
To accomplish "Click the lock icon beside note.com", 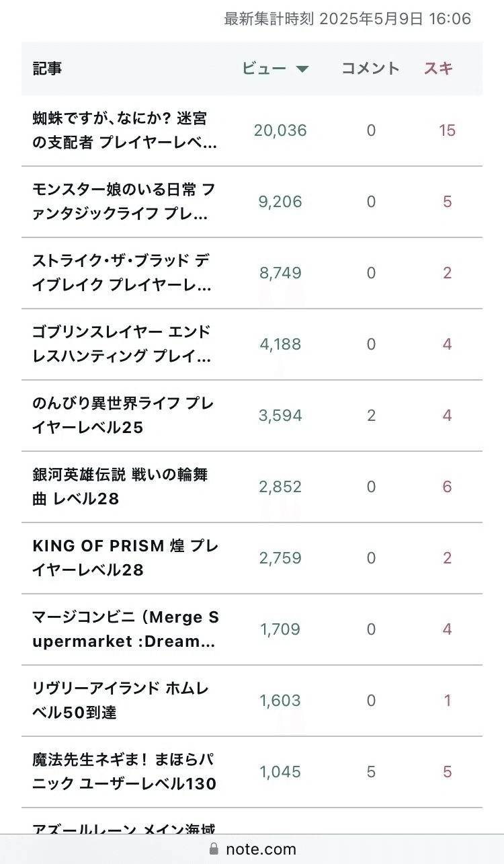I will [214, 849].
